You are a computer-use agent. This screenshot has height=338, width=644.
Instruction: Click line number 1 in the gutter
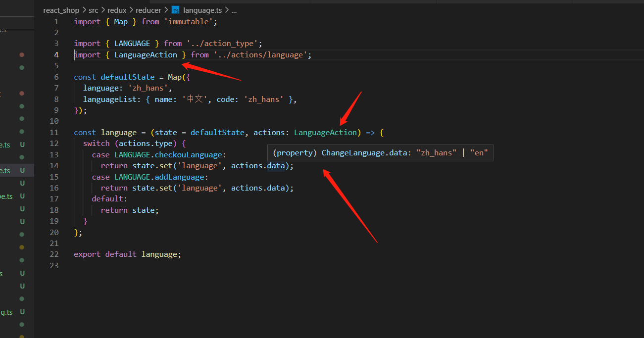56,22
